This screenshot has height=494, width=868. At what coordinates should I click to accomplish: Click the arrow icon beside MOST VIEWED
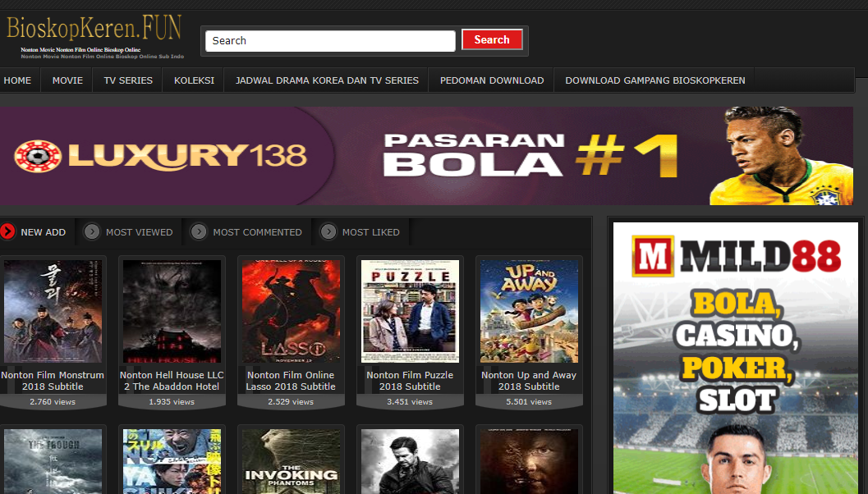click(x=92, y=231)
